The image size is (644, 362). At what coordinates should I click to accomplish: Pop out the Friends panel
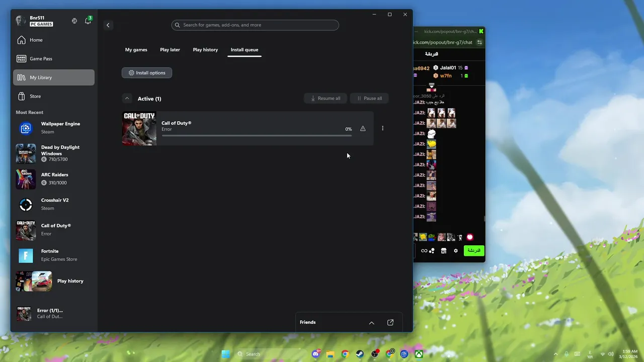390,322
